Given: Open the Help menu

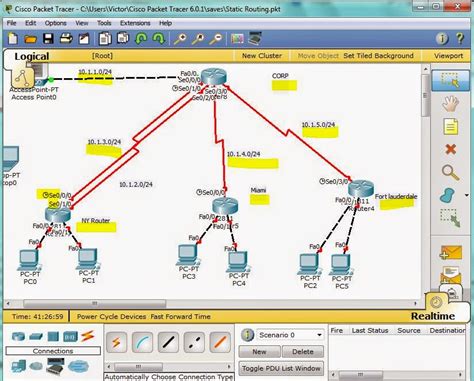Looking at the screenshot, I should click(x=165, y=23).
